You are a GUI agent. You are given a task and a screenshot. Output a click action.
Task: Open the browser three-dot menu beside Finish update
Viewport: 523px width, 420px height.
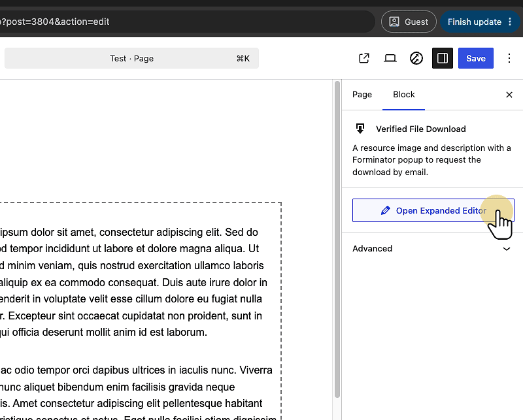coord(510,22)
